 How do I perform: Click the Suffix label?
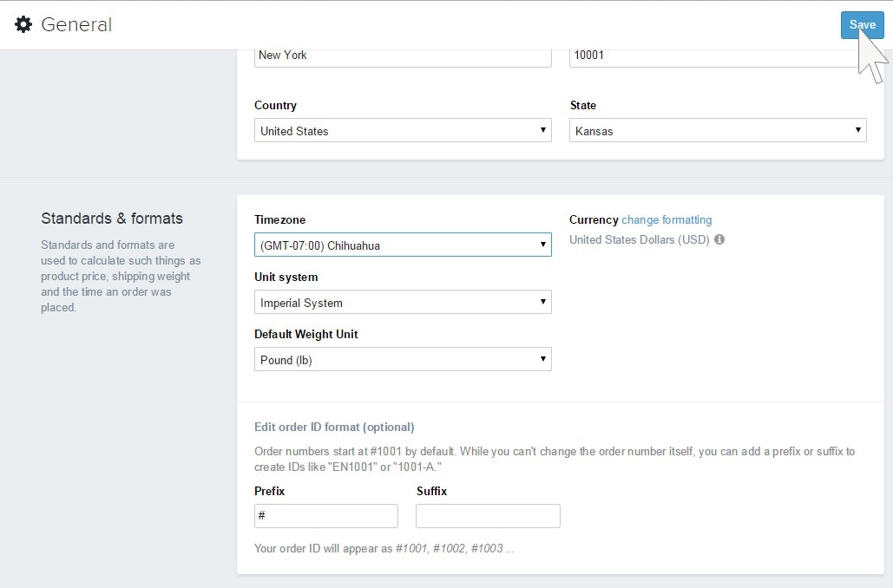431,491
